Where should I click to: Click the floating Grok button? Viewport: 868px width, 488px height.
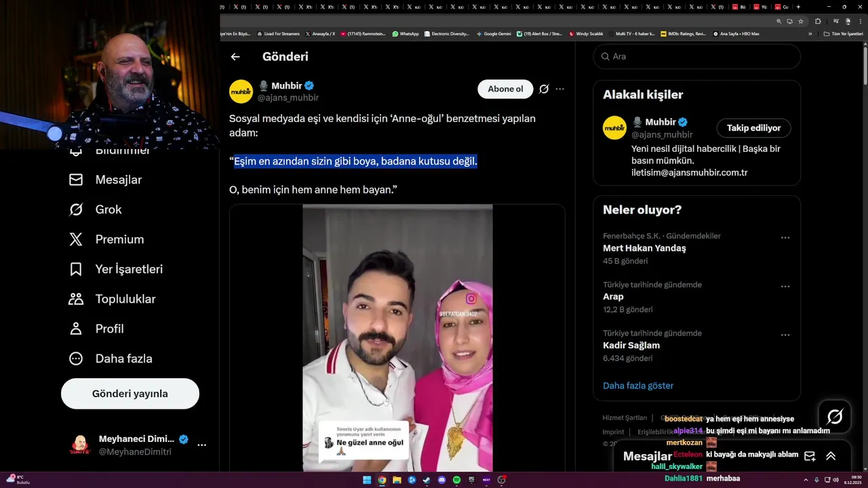click(835, 416)
